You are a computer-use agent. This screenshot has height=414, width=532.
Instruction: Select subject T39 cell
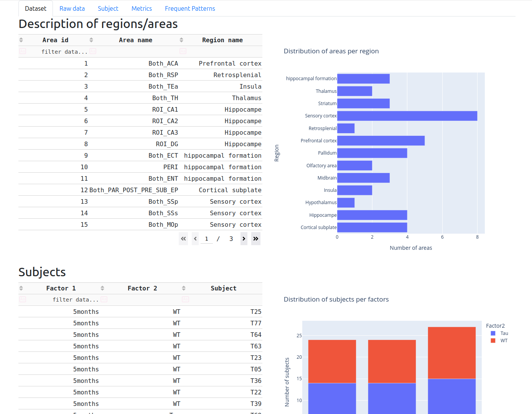(222, 404)
